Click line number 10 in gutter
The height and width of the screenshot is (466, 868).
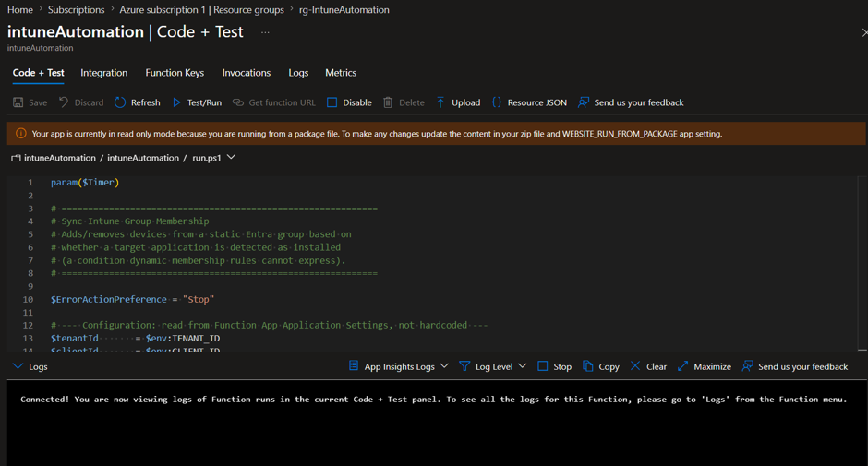click(x=28, y=299)
